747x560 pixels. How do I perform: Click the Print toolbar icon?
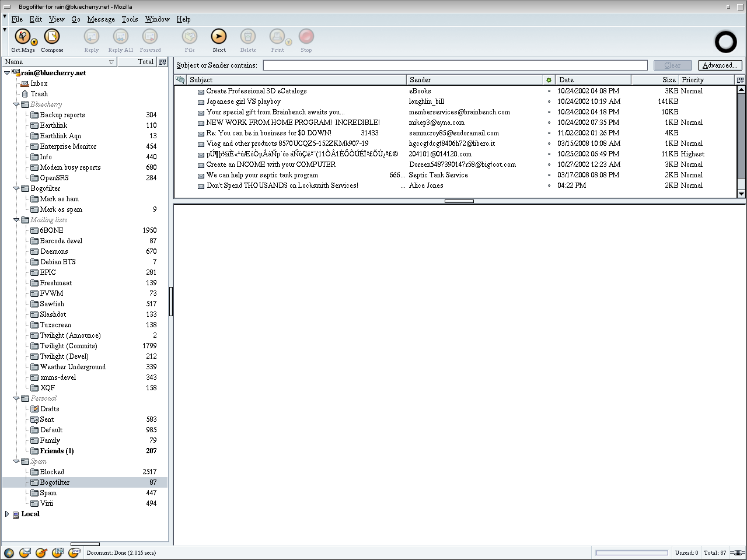[x=277, y=37]
